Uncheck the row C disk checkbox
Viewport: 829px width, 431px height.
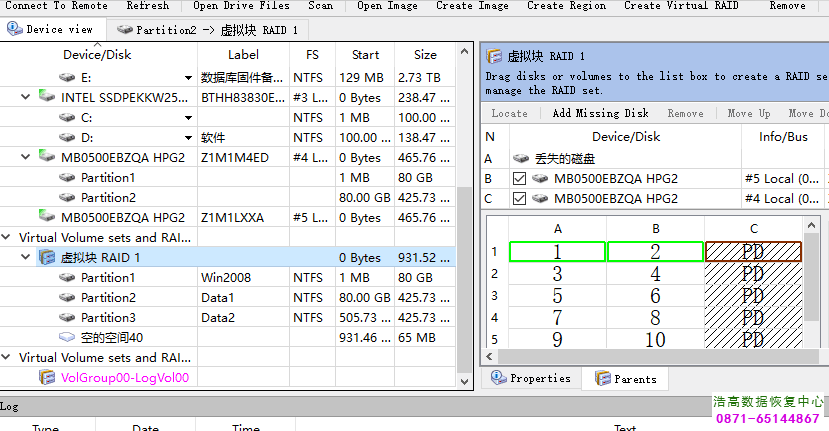click(x=519, y=198)
